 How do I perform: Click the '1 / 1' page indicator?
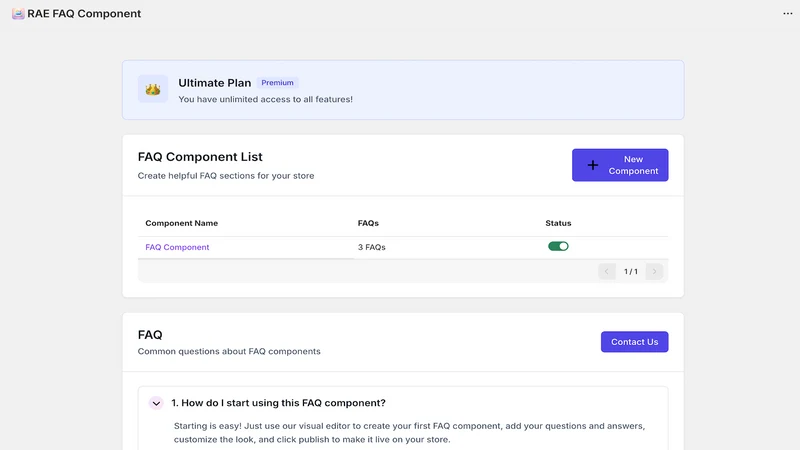point(631,271)
